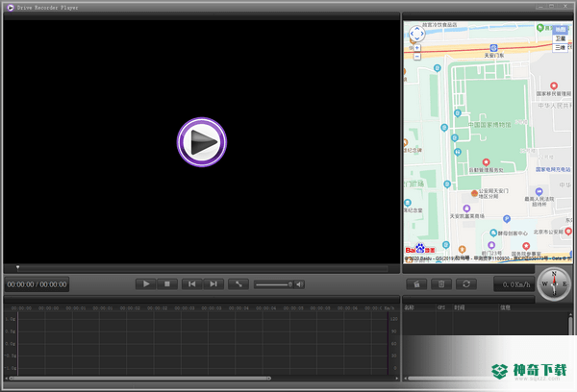Toggle fullscreen with the diagonal arrows button
Image resolution: width=577 pixels, height=392 pixels.
tap(238, 283)
